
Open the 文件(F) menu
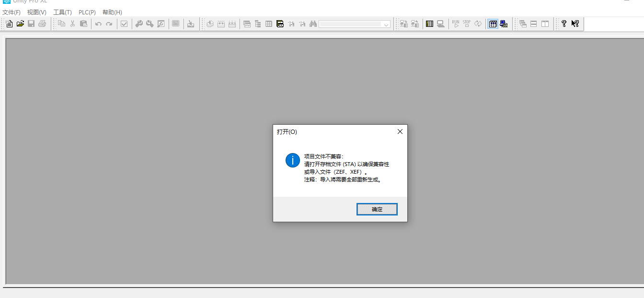(11, 12)
